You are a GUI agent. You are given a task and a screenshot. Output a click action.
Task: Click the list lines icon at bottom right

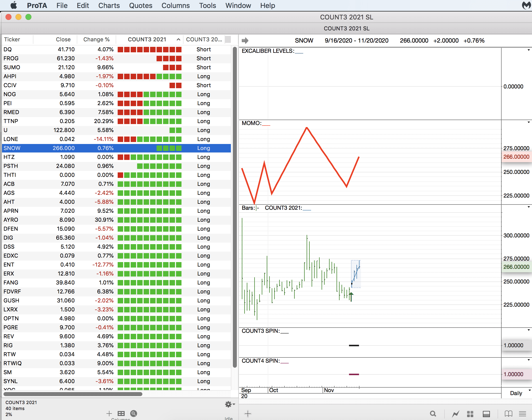(x=523, y=414)
